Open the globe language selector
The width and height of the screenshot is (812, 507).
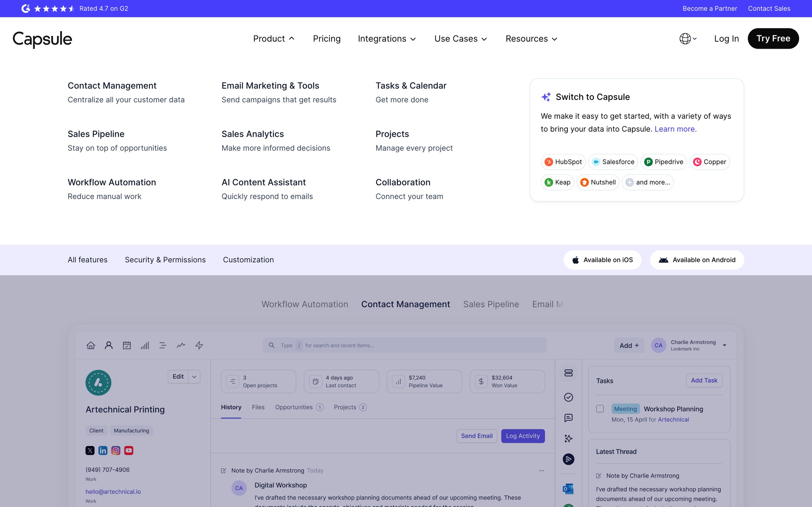click(688, 39)
